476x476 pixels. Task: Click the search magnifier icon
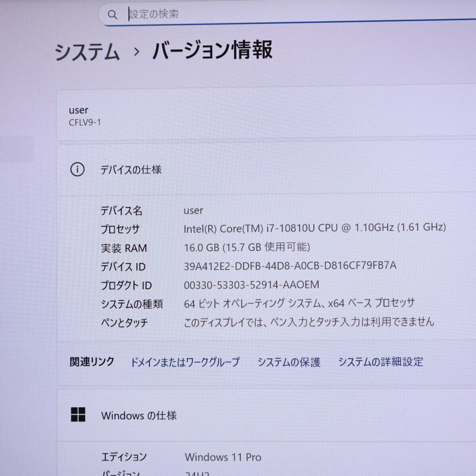pos(113,15)
